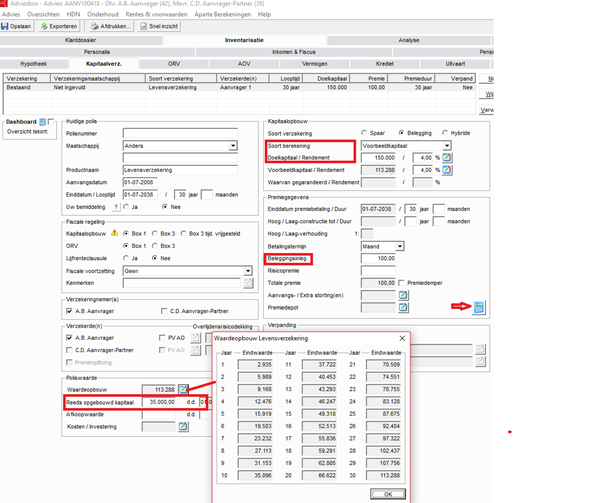Click the Opslaan save icon in toolbar
Image resolution: width=605 pixels, height=503 pixels.
pyautogui.click(x=6, y=27)
